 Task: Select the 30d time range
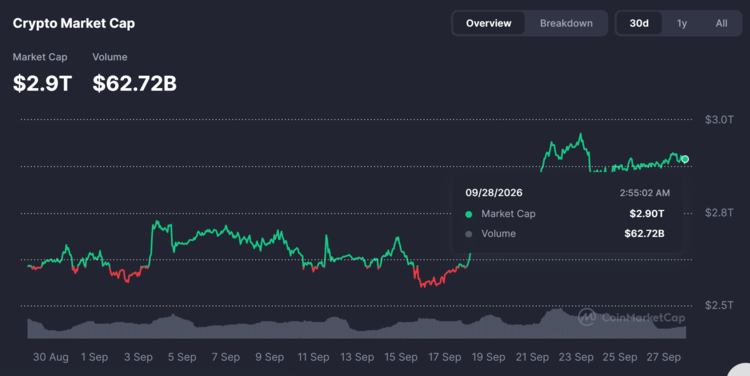point(639,23)
